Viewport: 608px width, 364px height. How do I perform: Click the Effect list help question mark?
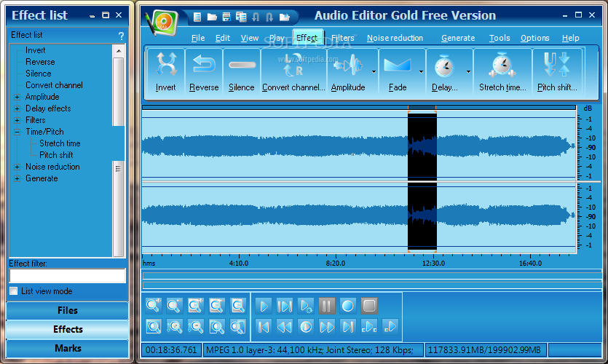pyautogui.click(x=121, y=36)
